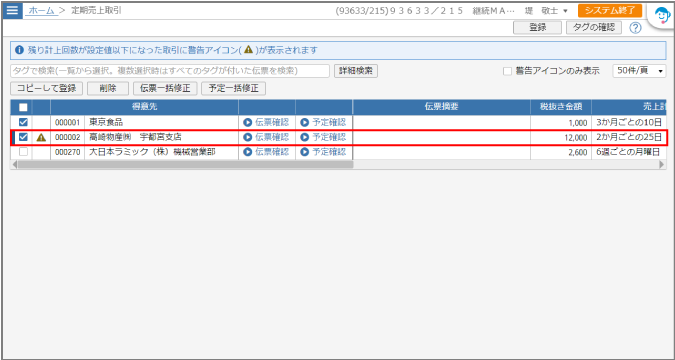Open the 50件/頁 page size dropdown

coord(639,71)
